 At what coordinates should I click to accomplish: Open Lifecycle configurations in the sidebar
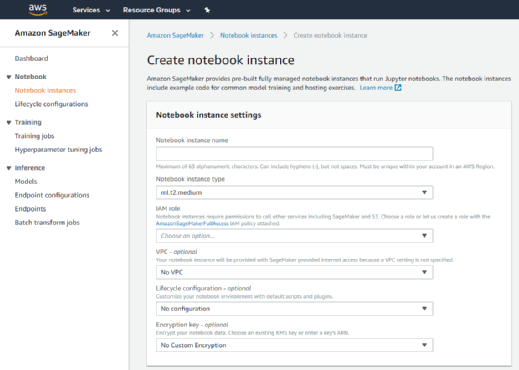pos(51,104)
